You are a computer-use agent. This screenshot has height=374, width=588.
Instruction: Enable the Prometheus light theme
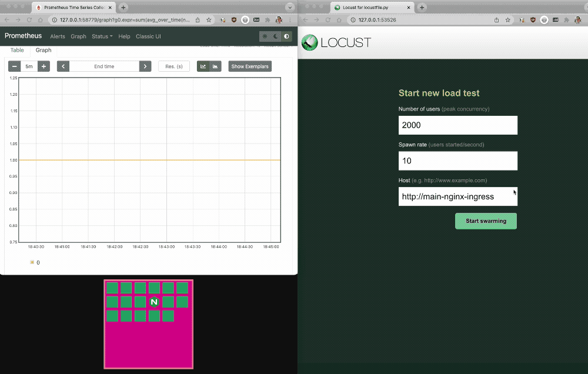pyautogui.click(x=265, y=36)
